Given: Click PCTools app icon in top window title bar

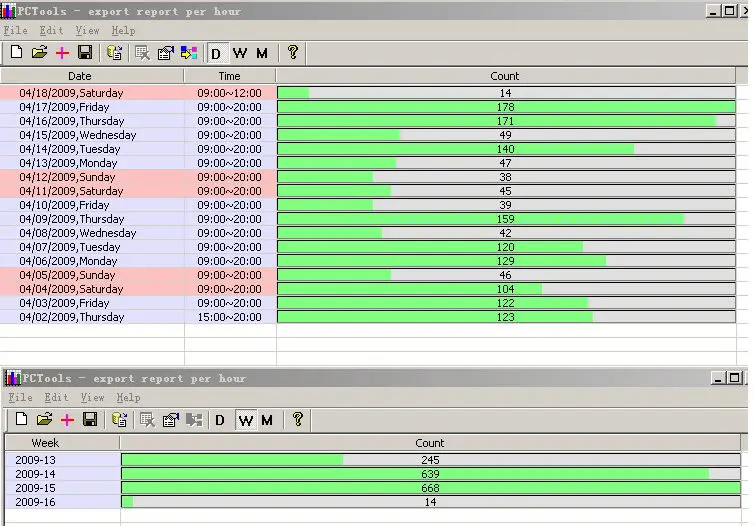Looking at the screenshot, I should pyautogui.click(x=8, y=11).
